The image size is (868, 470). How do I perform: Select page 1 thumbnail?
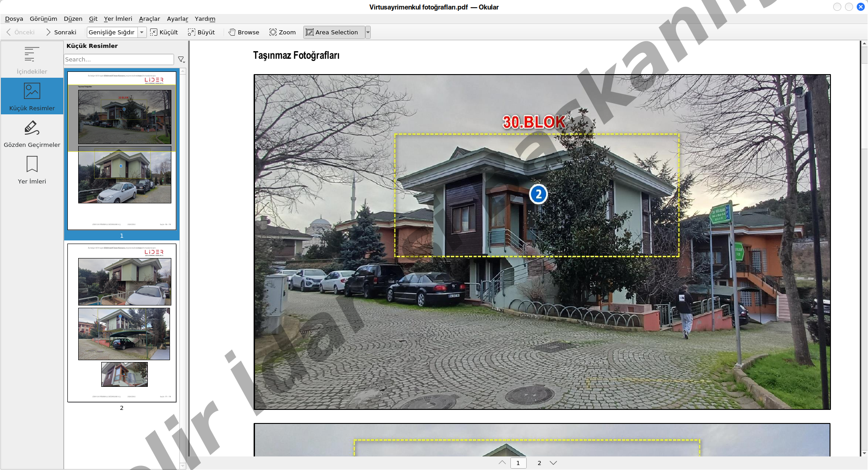coord(122,150)
